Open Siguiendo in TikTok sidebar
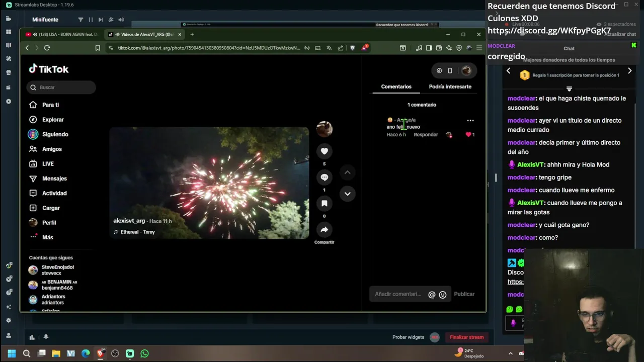The image size is (644, 362). click(55, 134)
